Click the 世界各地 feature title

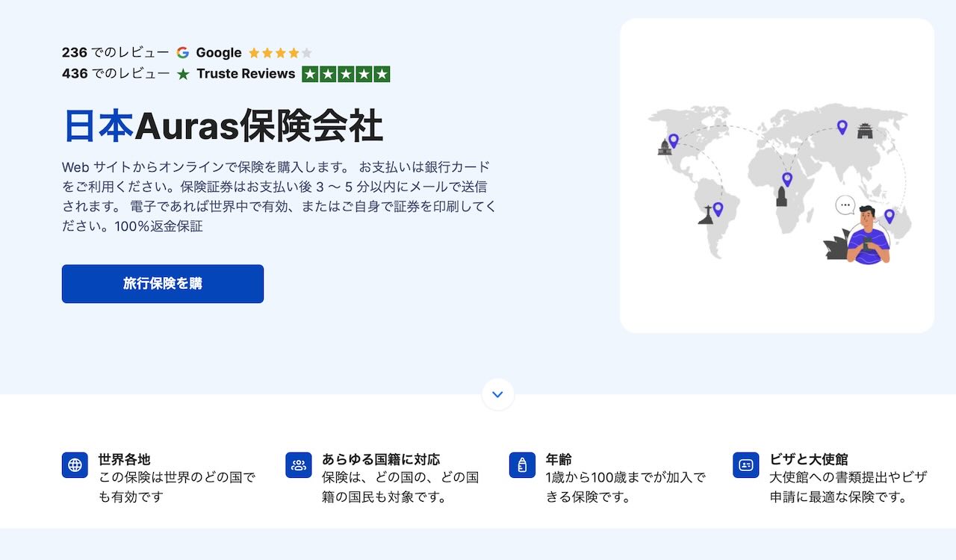[124, 459]
